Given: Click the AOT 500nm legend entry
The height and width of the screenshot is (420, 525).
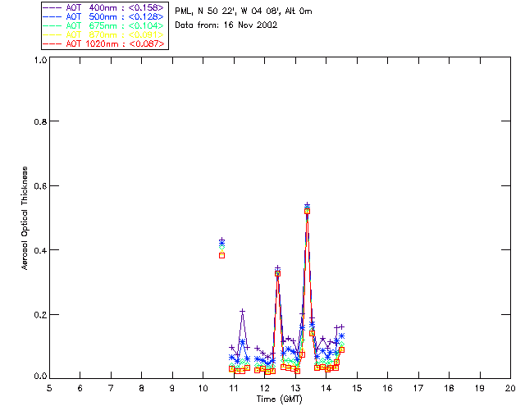Looking at the screenshot, I should (105, 16).
